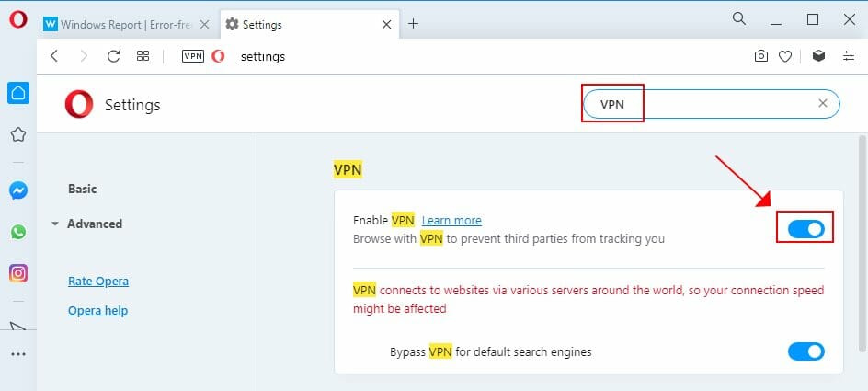This screenshot has height=391, width=868.
Task: Open the send arrow icon in sidebar
Action: (18, 327)
